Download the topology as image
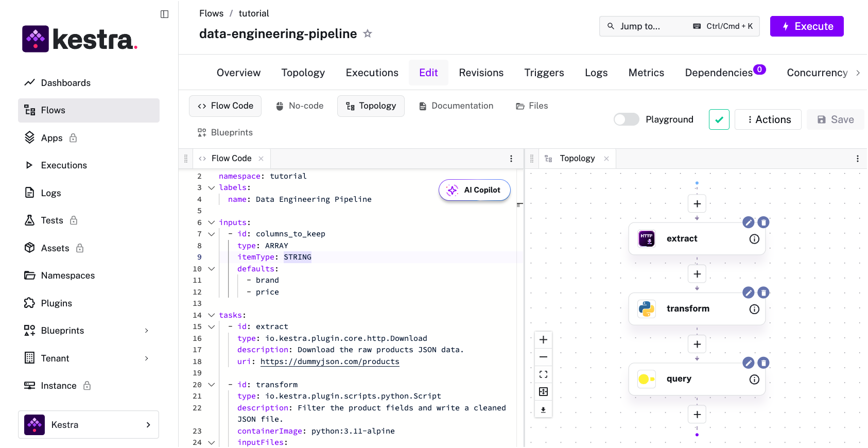The height and width of the screenshot is (448, 868). pyautogui.click(x=543, y=409)
